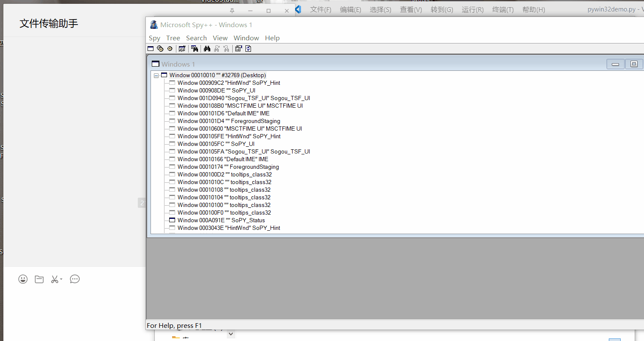The width and height of the screenshot is (644, 341).
Task: Select Window 000105FA Sogou_TSF_UI row
Action: (243, 151)
